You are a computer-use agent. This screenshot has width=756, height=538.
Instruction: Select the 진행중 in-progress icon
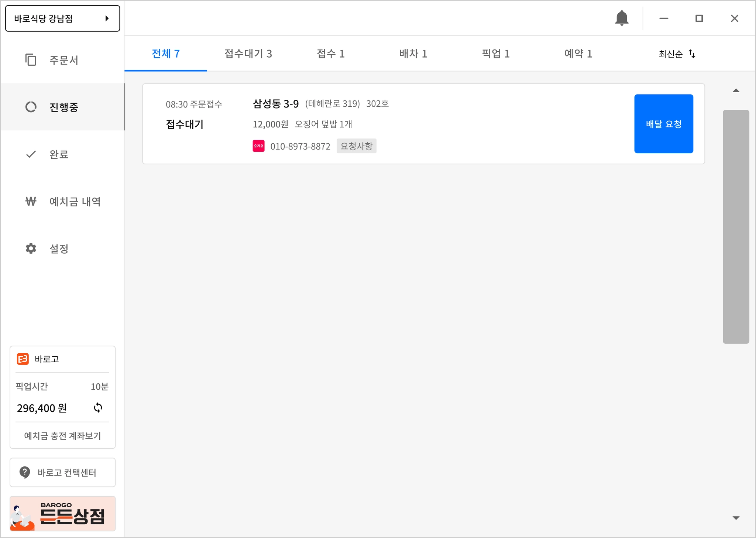point(31,107)
